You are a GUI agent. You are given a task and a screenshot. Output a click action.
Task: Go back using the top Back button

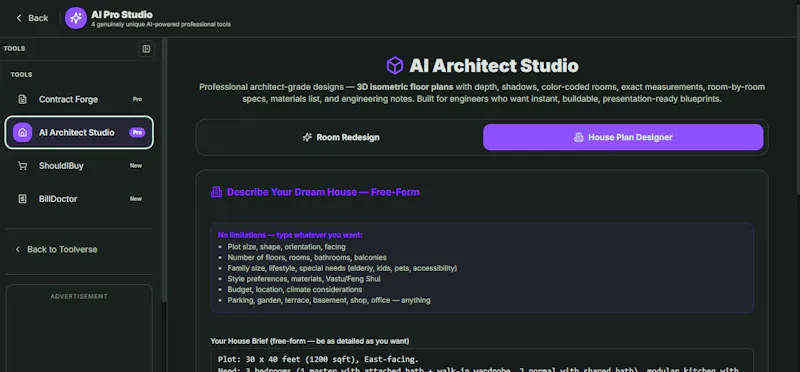[32, 18]
